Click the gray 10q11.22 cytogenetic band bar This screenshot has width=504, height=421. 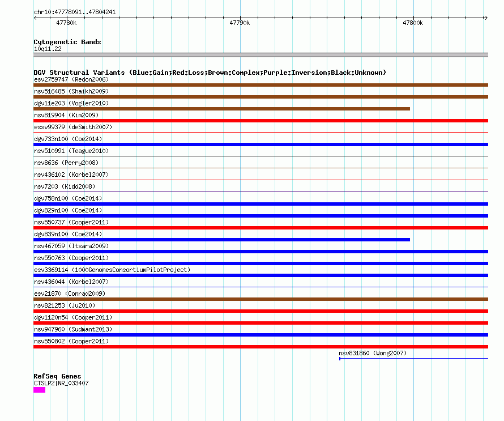(x=260, y=55)
